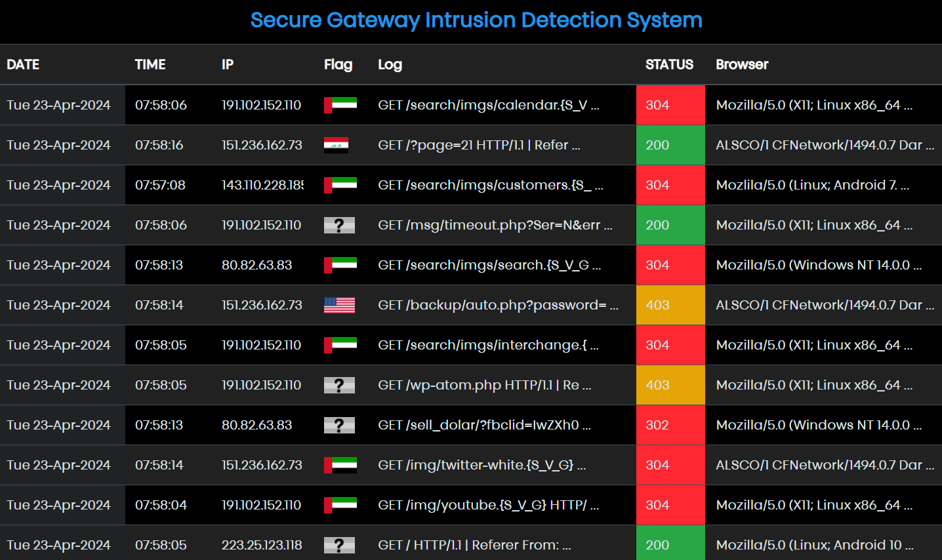Click the flag icon in the customers log row

pyautogui.click(x=340, y=185)
